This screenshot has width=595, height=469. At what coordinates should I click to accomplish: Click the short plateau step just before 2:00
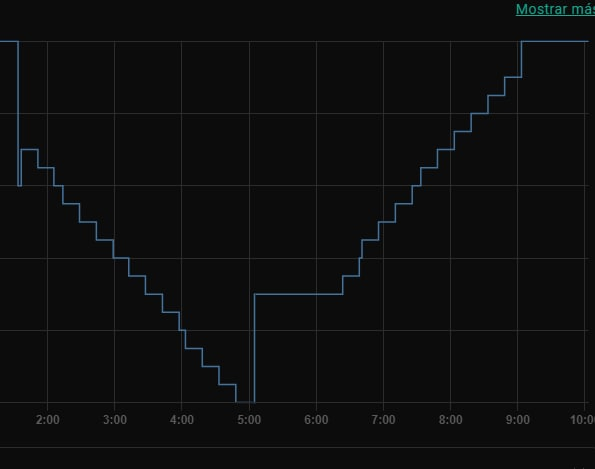coord(29,150)
